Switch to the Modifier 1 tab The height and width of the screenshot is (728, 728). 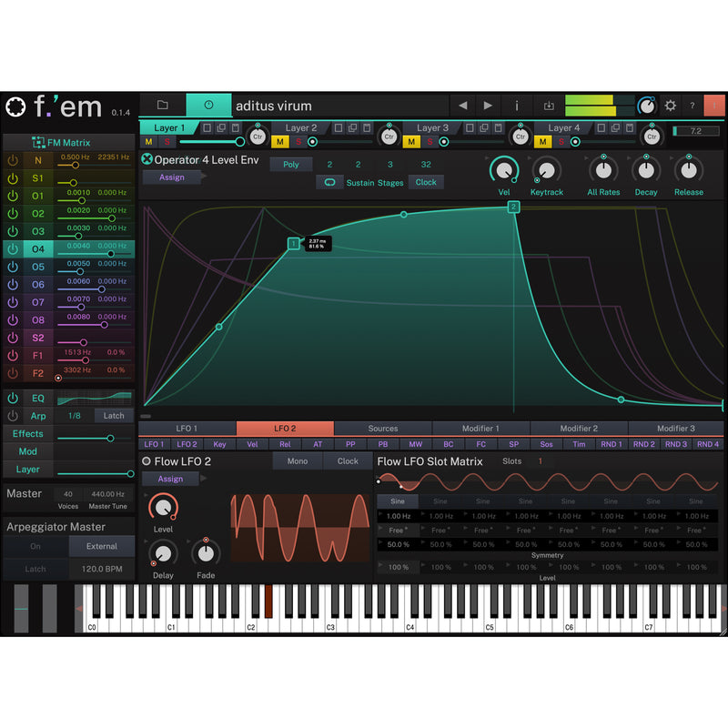480,428
